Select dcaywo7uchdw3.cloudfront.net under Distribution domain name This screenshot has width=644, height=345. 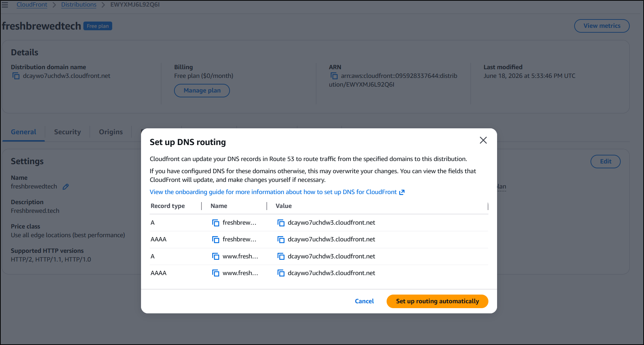(67, 76)
